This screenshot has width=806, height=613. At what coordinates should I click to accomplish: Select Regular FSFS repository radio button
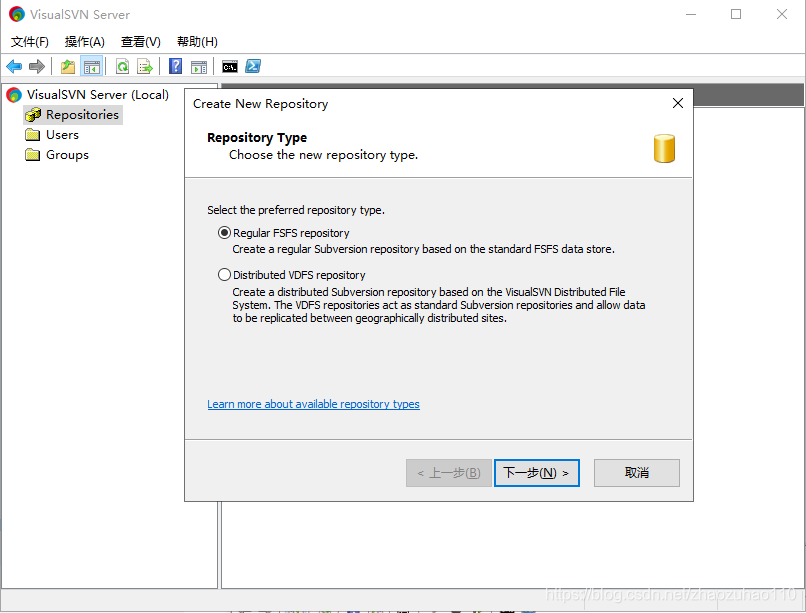pyautogui.click(x=224, y=232)
